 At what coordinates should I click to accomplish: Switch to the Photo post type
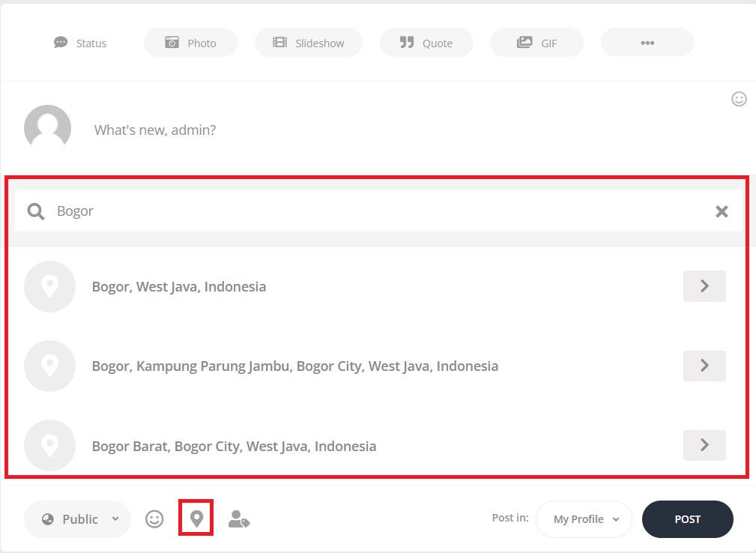[190, 43]
